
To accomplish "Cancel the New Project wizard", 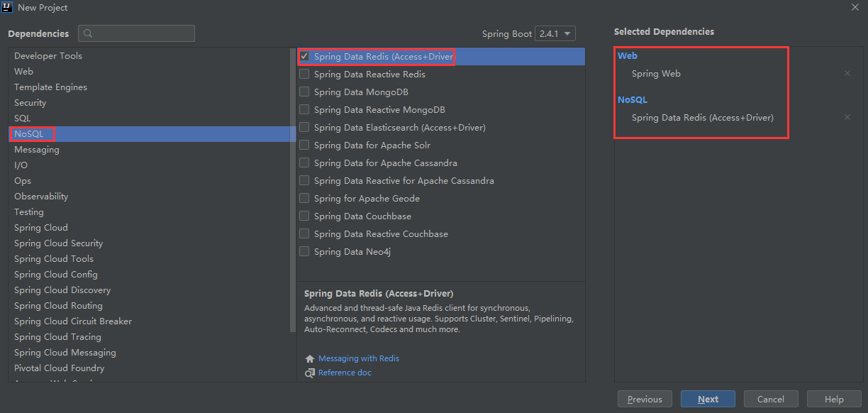I will [x=771, y=399].
